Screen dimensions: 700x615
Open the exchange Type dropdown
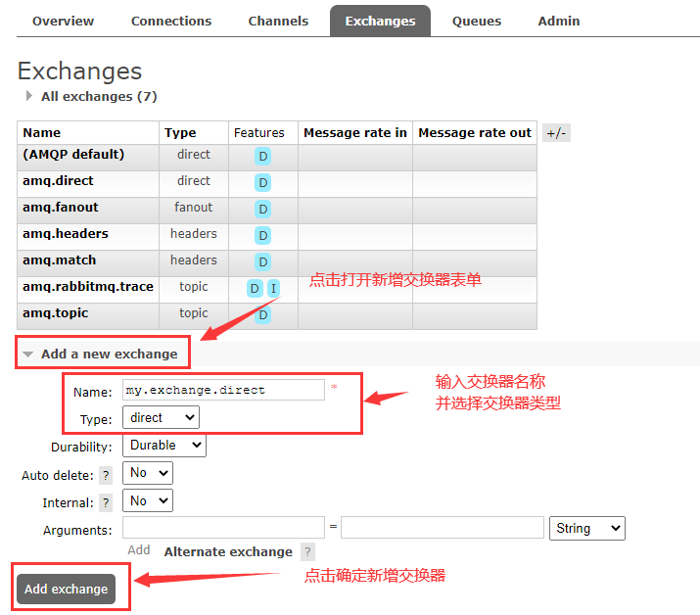click(x=162, y=417)
